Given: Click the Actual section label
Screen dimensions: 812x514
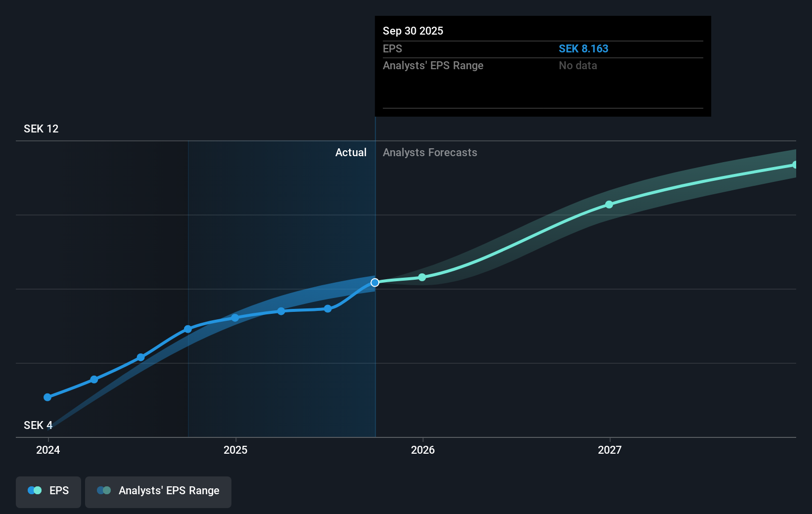Looking at the screenshot, I should (x=351, y=152).
